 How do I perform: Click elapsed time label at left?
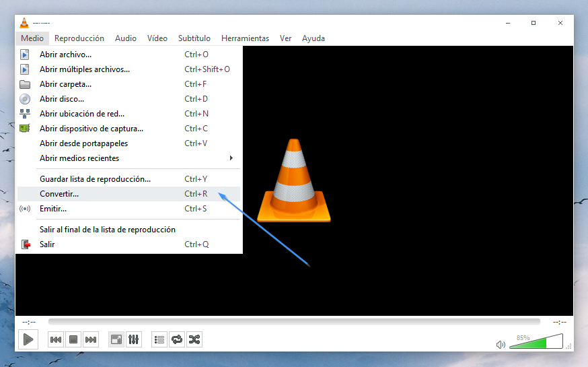point(29,322)
